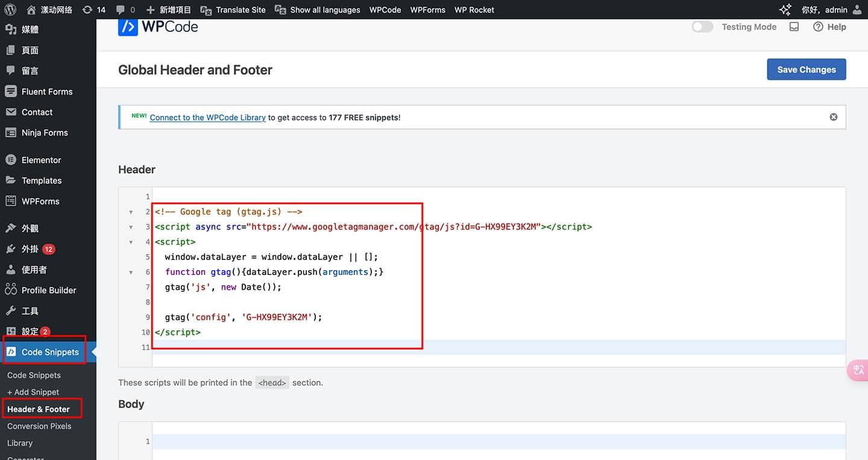Screen dimensions: 868x460
Task: Open Elementor in sidebar
Action: point(42,160)
